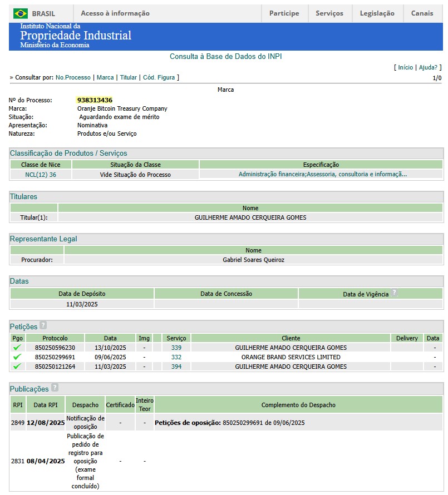Go to Início page

coord(405,67)
